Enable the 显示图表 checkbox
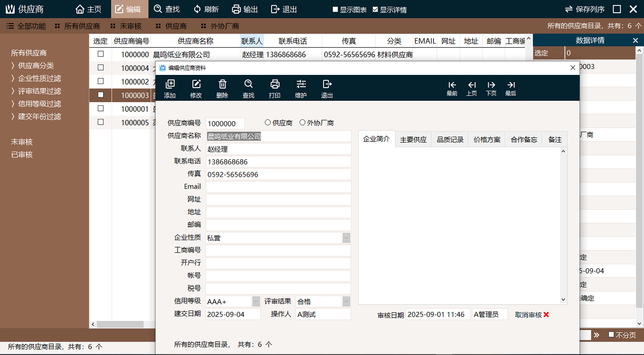The width and height of the screenshot is (644, 355). coord(336,9)
